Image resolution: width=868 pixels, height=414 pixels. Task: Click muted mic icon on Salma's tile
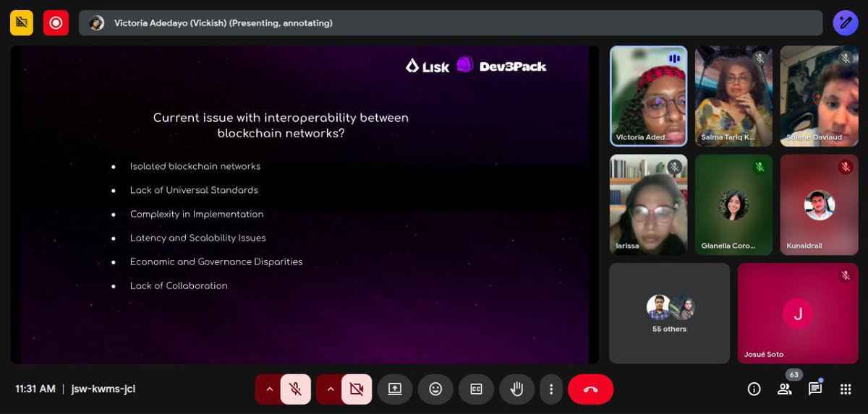click(x=759, y=59)
